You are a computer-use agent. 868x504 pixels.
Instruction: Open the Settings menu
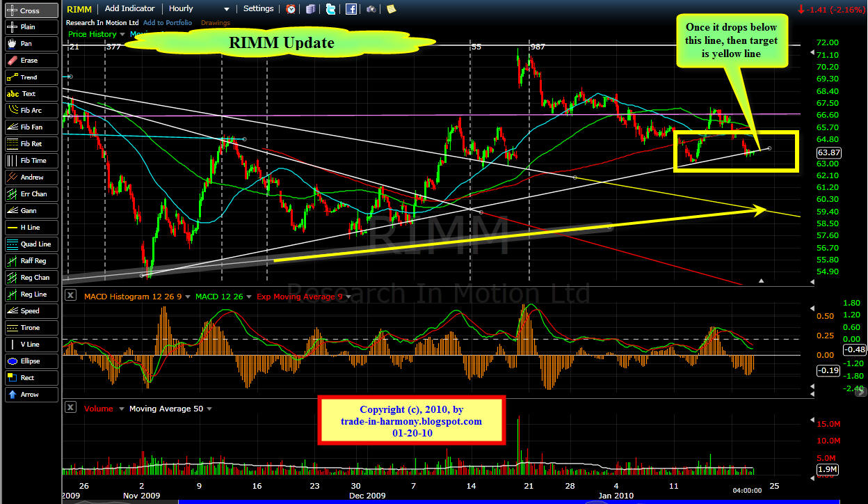click(258, 9)
